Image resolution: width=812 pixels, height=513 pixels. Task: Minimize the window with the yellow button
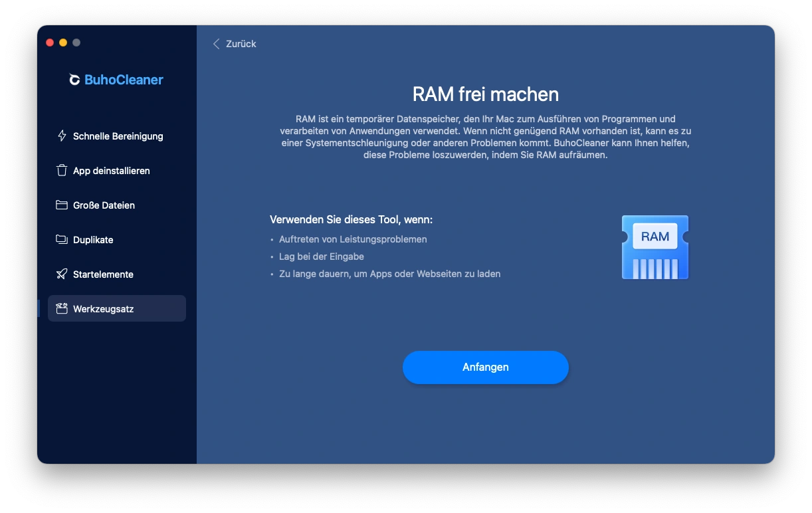click(63, 43)
